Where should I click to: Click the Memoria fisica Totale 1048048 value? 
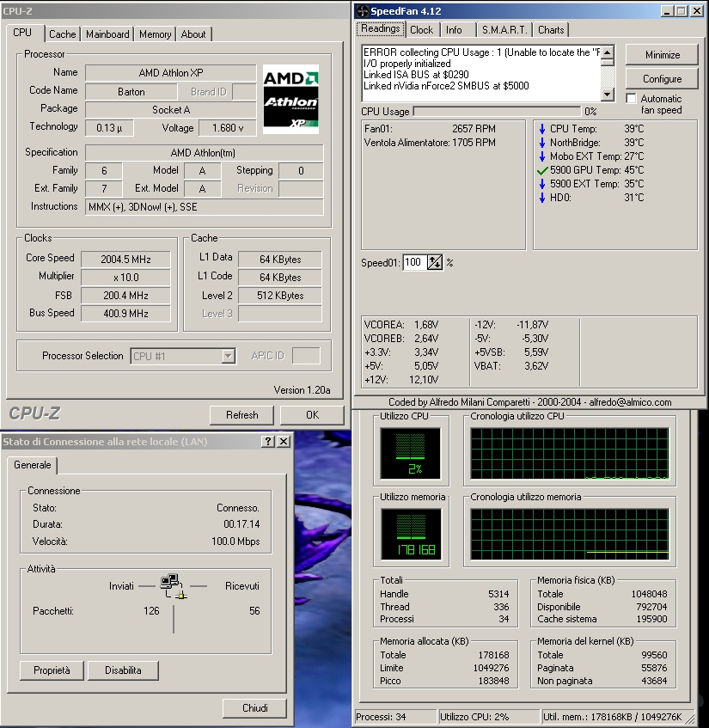coord(649,594)
